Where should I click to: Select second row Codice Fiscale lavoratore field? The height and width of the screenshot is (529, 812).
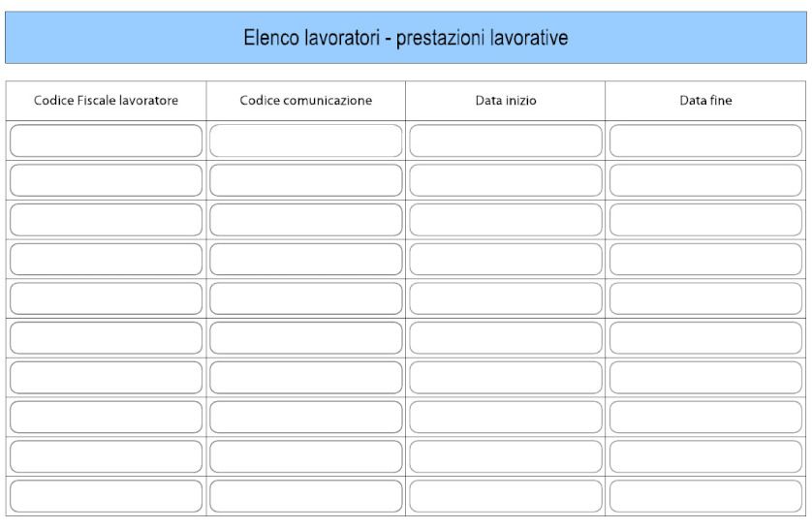pyautogui.click(x=106, y=180)
